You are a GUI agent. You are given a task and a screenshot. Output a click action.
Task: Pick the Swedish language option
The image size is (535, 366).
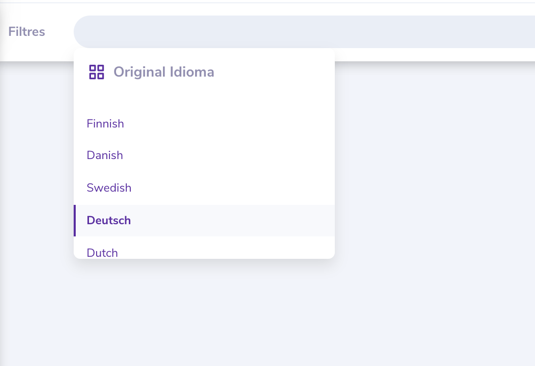point(109,188)
